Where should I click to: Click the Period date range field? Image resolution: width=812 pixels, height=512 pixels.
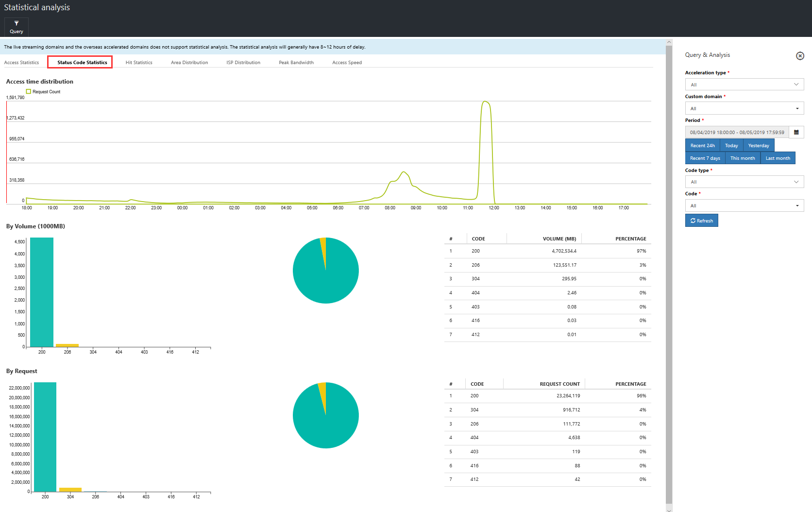click(737, 132)
